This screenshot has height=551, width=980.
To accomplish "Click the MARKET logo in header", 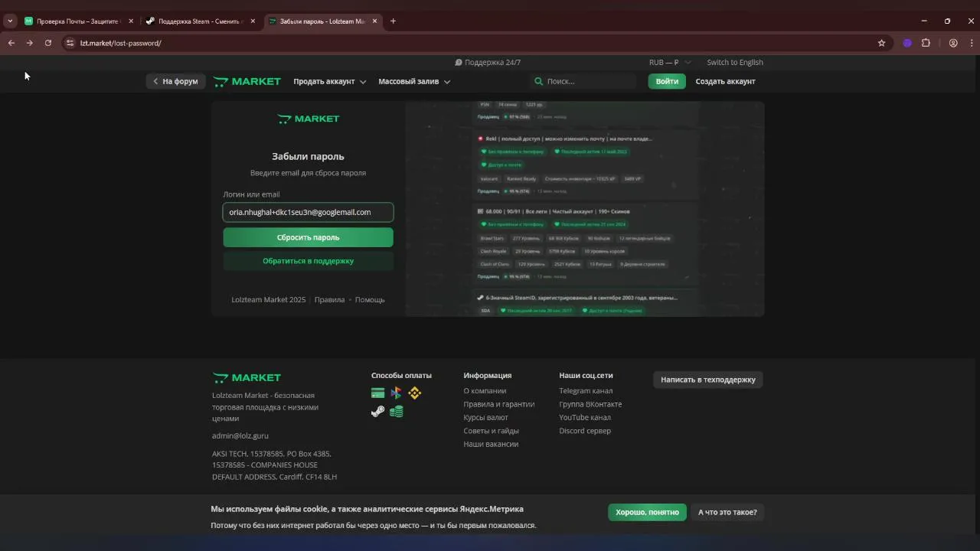I will pos(247,81).
